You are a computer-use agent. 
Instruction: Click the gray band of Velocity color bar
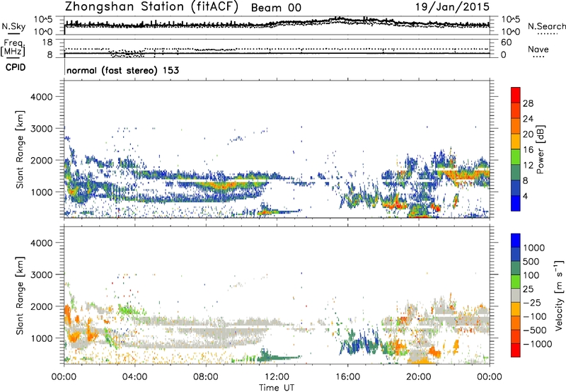coord(516,296)
